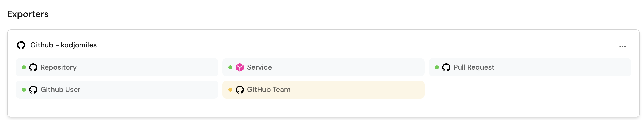Open the GitHub Team exporter label
644x120 pixels.
(269, 90)
